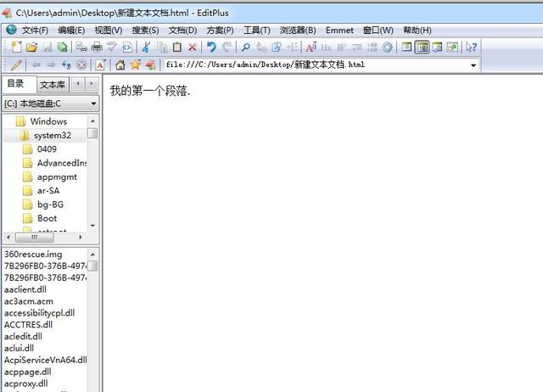Click the Save All green disk icon

point(62,47)
